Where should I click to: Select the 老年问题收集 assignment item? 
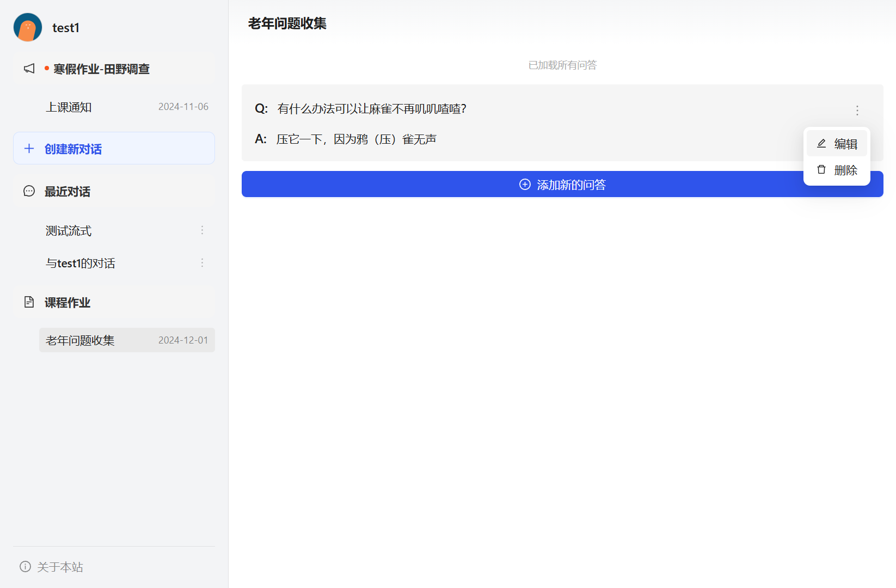(127, 340)
